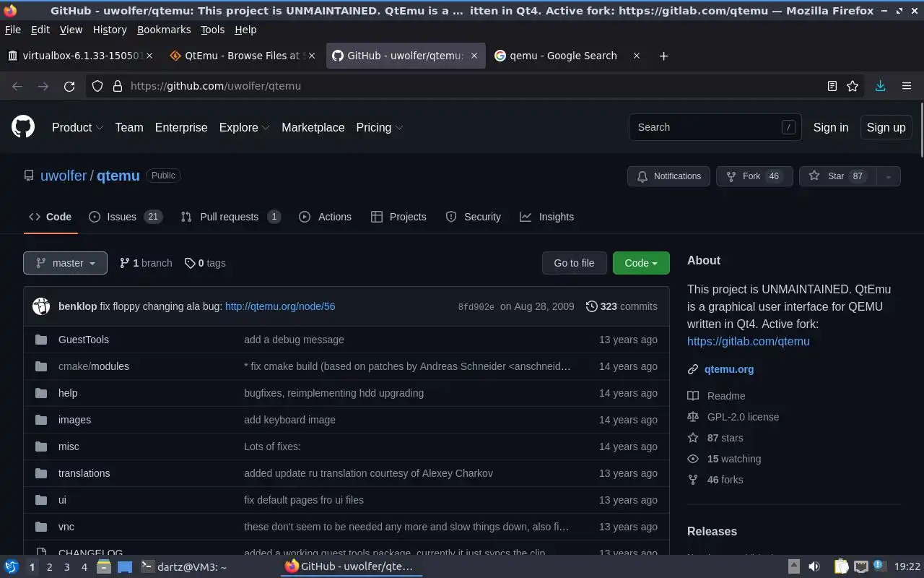Expand the Explore navigation menu

tap(244, 127)
